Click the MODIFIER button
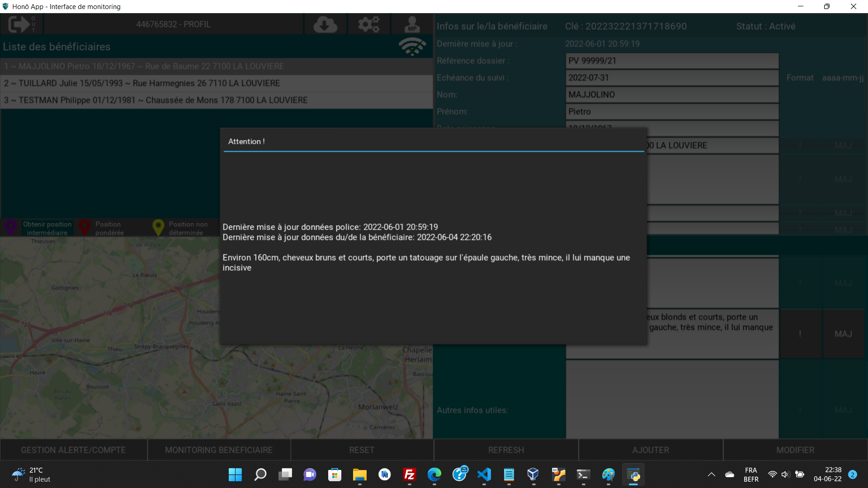 (x=795, y=450)
